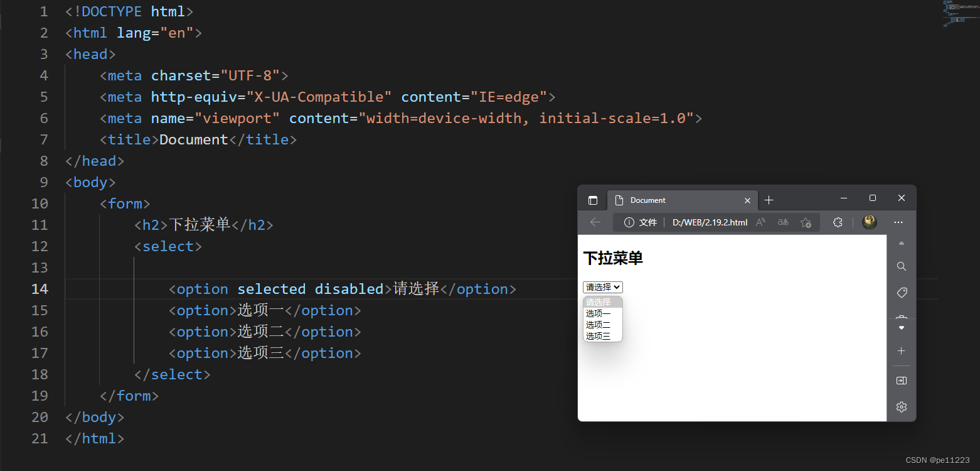Click the closing </select> tag
The image size is (980, 471).
(x=173, y=374)
